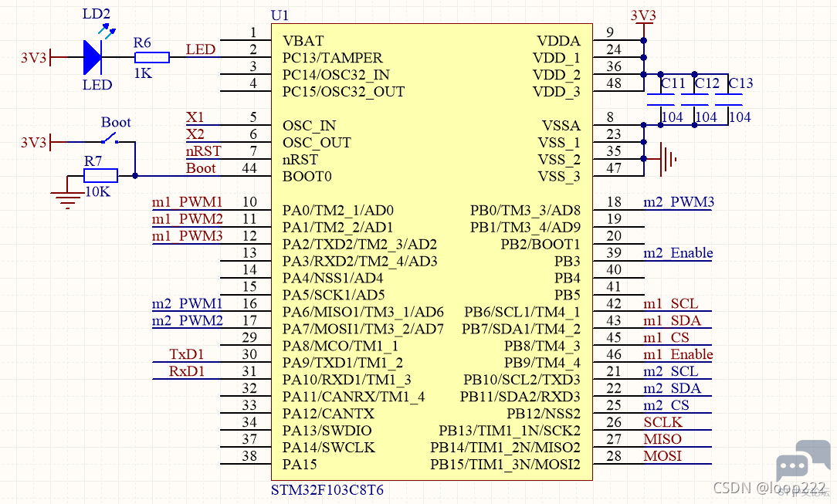This screenshot has height=504, width=837.
Task: Click the PB2/BOOT1 pin name
Action: click(540, 244)
